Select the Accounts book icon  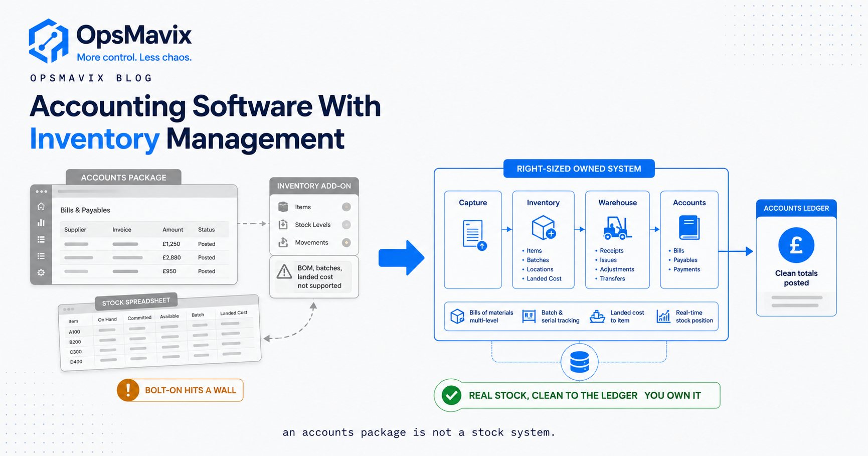[x=689, y=228]
